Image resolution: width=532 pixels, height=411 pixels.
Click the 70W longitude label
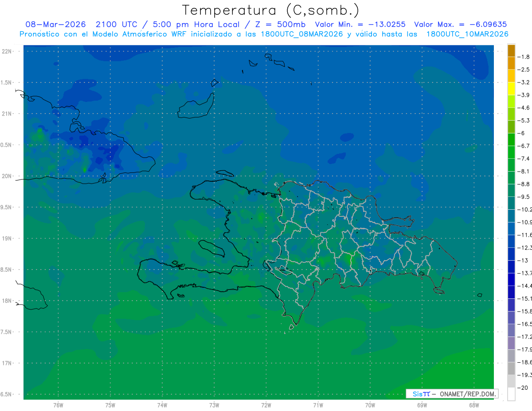(x=370, y=405)
